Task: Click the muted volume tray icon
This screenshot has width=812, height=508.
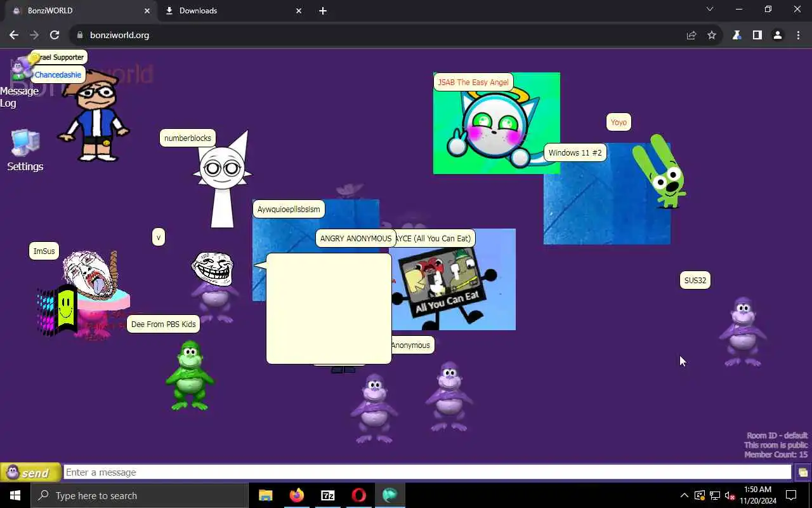Action: click(730, 496)
